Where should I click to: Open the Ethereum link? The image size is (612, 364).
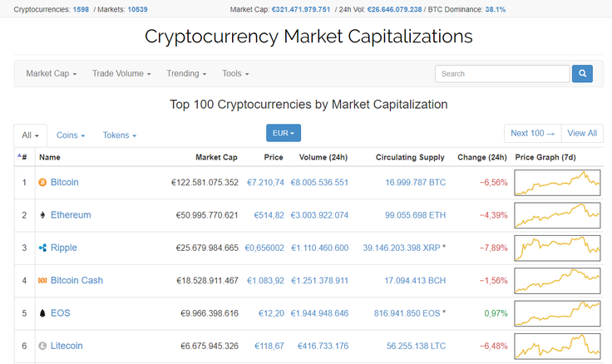tap(71, 215)
